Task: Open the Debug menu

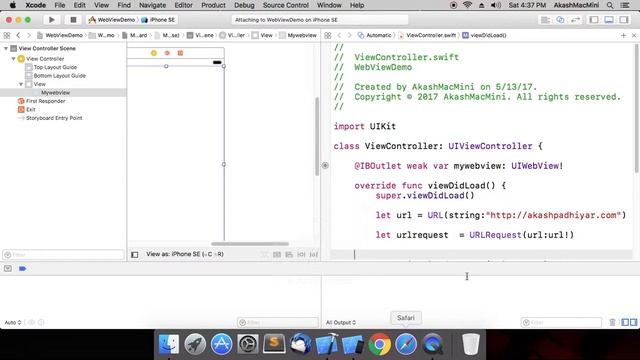Action: pos(244,5)
